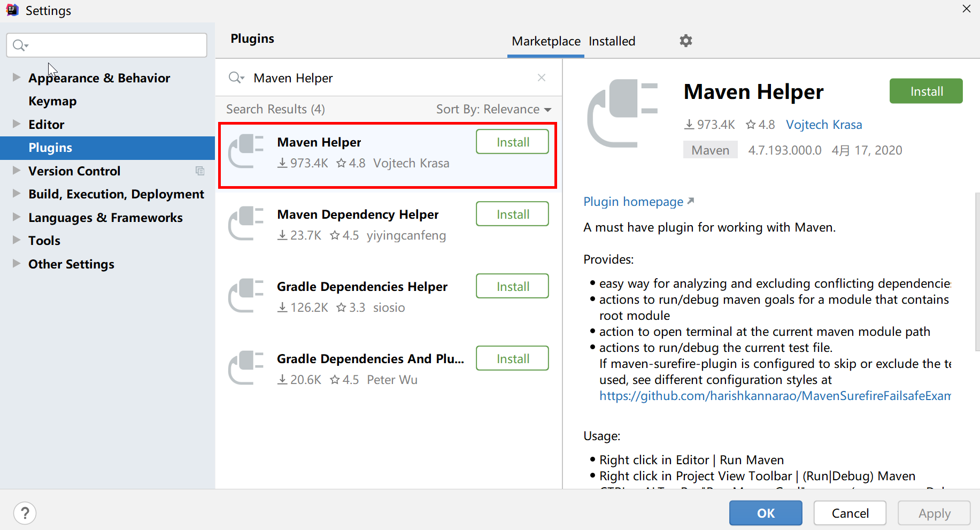
Task: Expand Languages & Frameworks node
Action: pos(17,217)
